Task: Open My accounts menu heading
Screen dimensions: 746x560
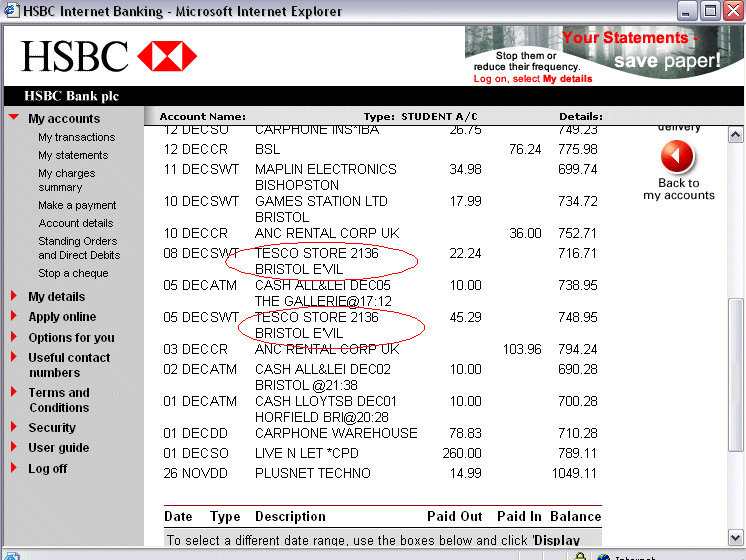Action: (x=64, y=118)
